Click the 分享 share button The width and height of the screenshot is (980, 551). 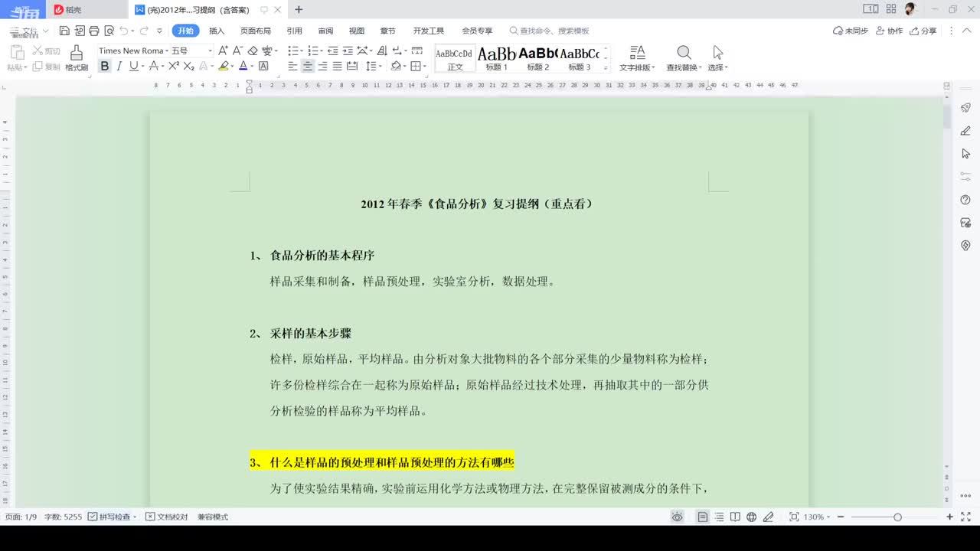tap(923, 31)
